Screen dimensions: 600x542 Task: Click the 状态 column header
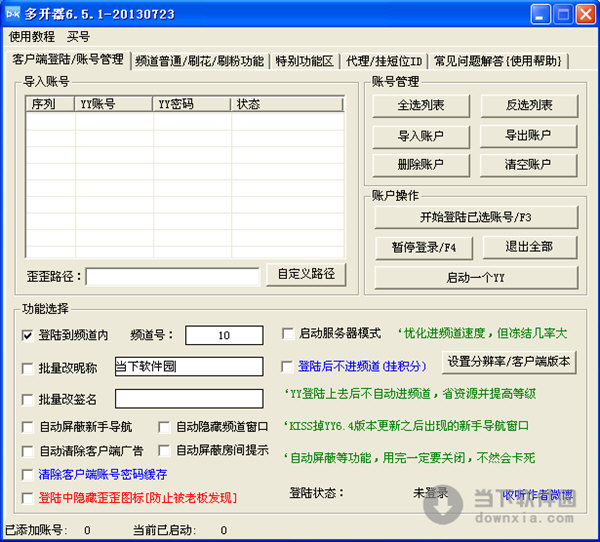tap(287, 104)
